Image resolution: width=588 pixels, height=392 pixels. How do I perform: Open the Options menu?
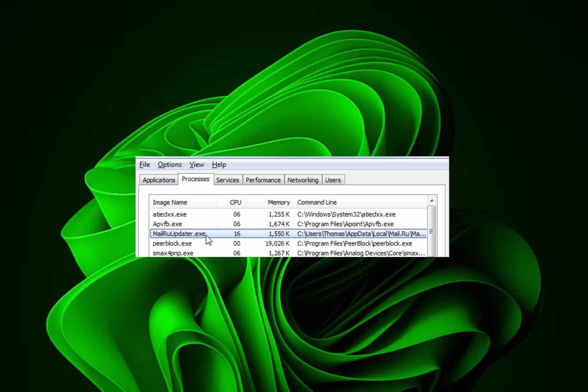170,165
